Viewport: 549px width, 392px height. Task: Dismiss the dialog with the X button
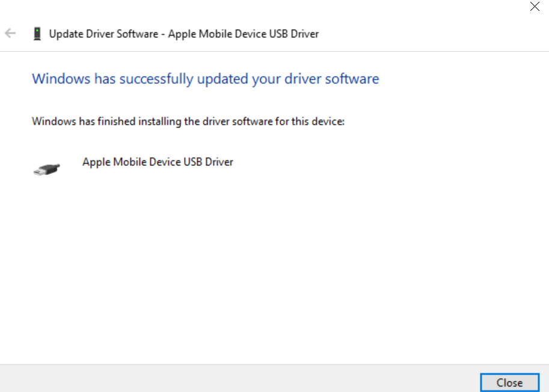(x=535, y=7)
